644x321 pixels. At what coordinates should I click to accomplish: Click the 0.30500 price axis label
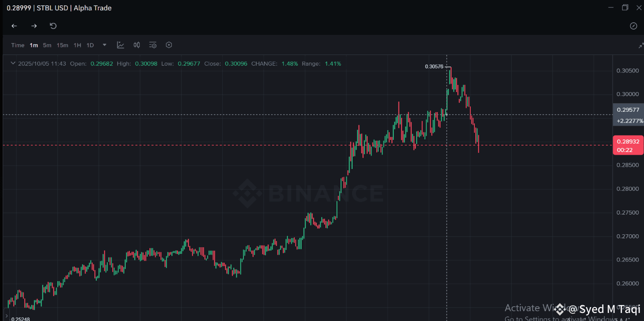click(627, 71)
